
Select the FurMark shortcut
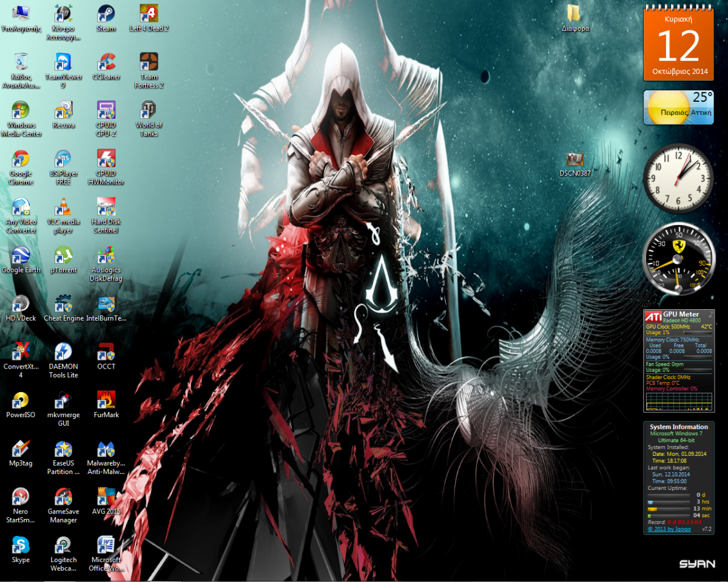[x=106, y=405]
